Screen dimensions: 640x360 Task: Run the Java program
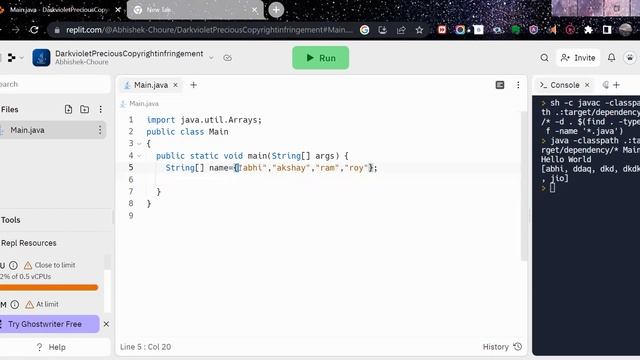tap(320, 58)
